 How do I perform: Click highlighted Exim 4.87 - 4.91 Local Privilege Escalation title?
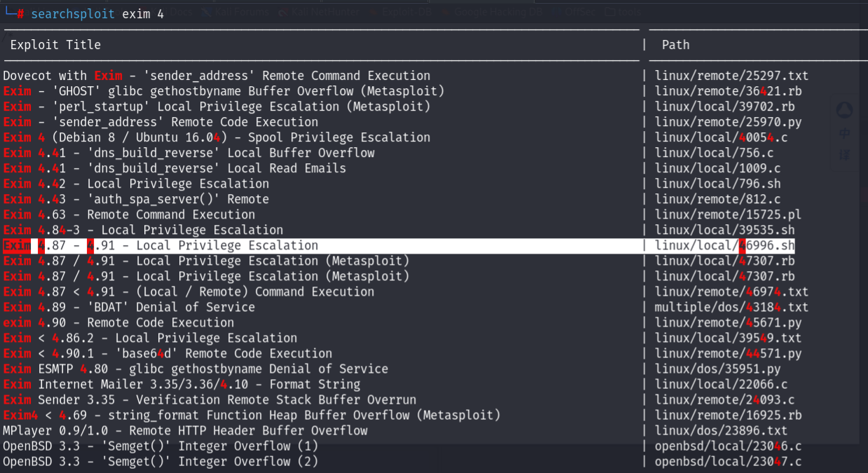(x=160, y=245)
